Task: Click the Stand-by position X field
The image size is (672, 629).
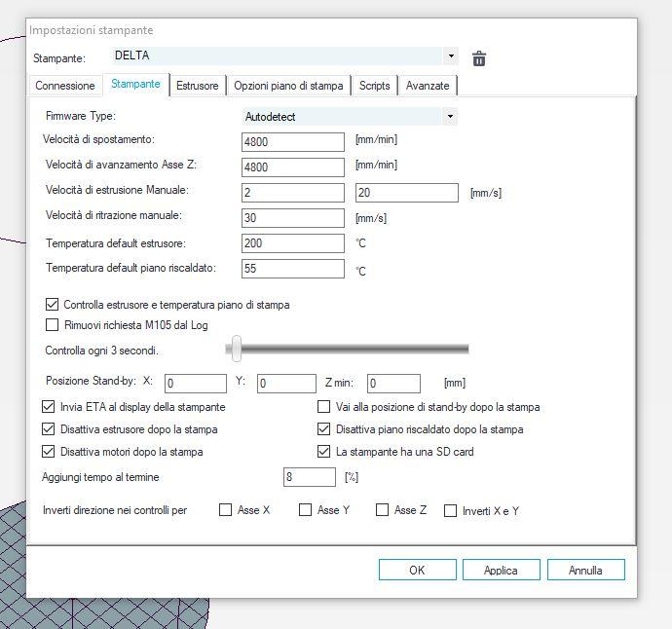Action: click(x=196, y=383)
